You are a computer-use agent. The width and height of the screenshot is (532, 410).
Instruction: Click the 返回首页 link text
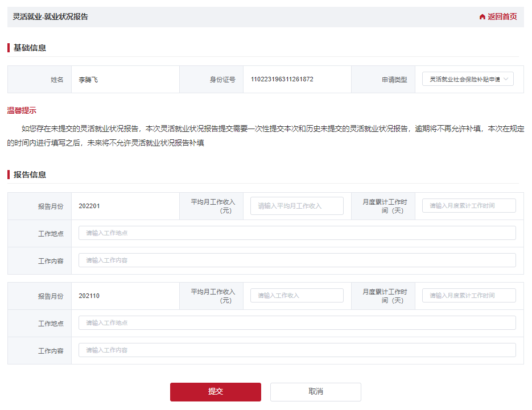pyautogui.click(x=502, y=17)
